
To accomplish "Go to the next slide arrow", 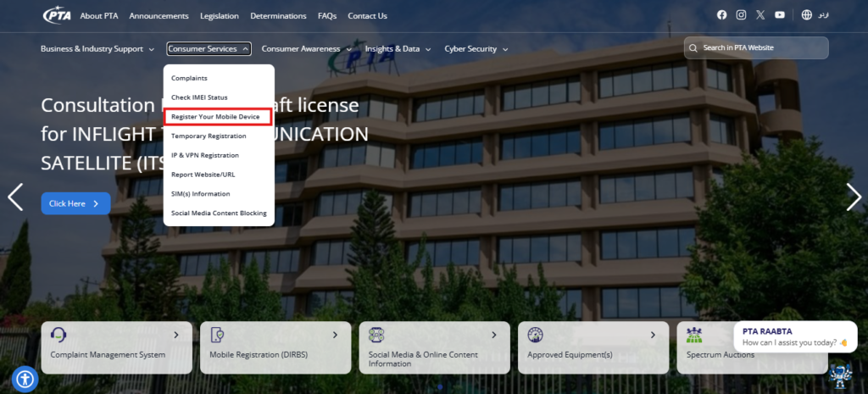I will [854, 197].
